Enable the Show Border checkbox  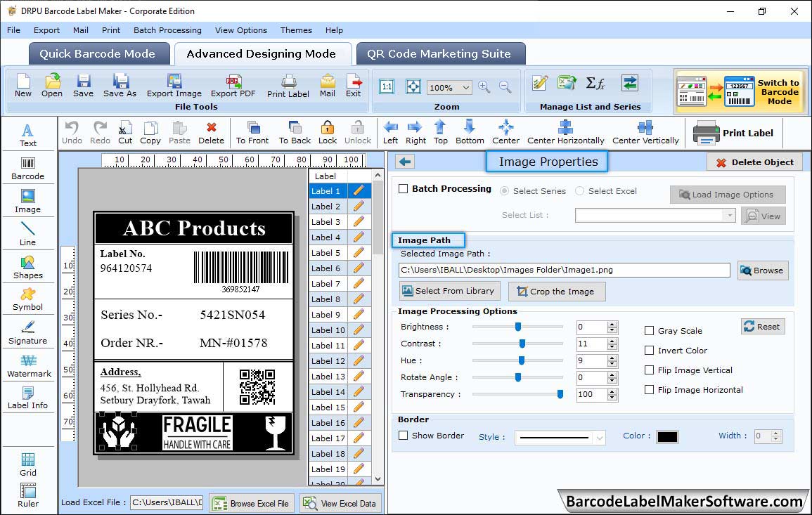[404, 436]
